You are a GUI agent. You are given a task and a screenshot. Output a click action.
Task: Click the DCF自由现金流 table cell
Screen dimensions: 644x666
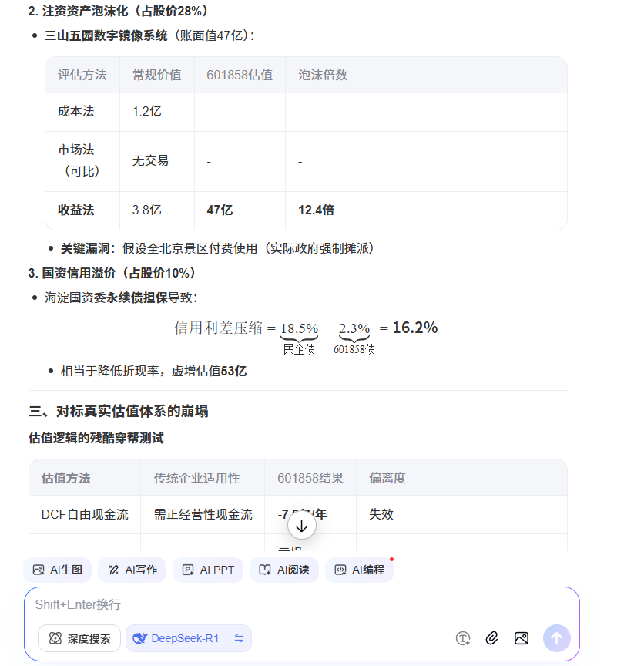85,514
